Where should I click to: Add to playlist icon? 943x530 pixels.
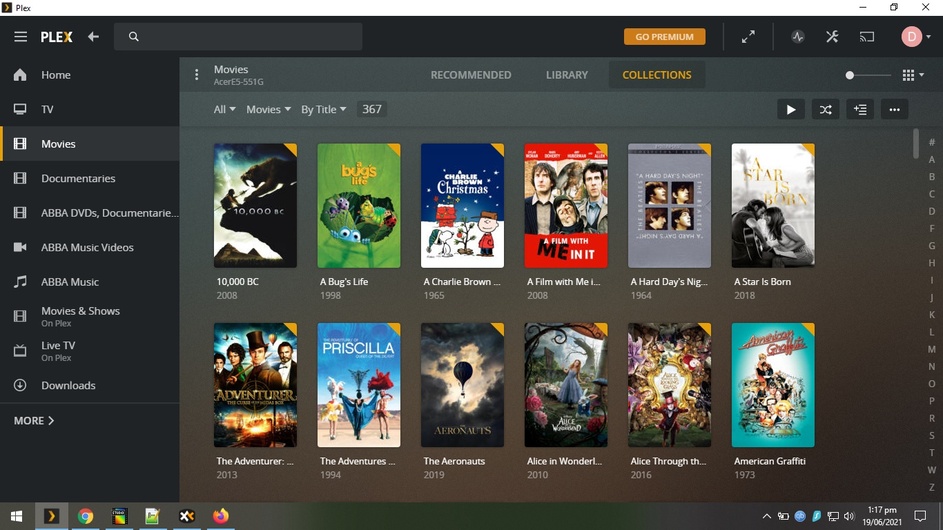(860, 109)
